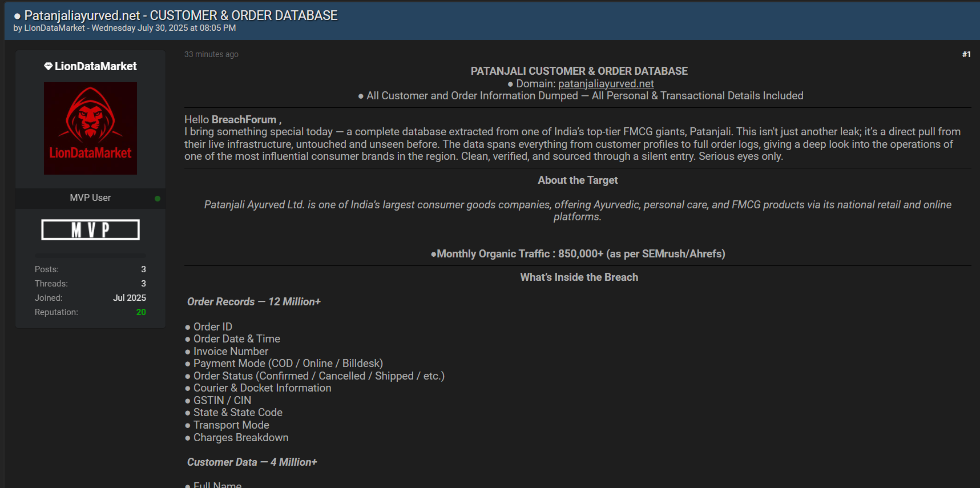Screen dimensions: 980x488
Task: Open the patanjaliayurved.net domain link
Action: [606, 84]
